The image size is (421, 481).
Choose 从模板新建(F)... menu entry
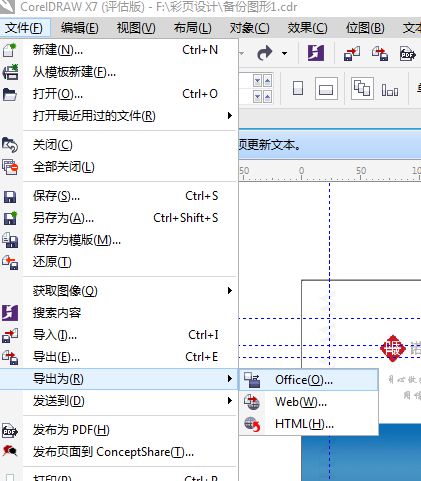119,72
